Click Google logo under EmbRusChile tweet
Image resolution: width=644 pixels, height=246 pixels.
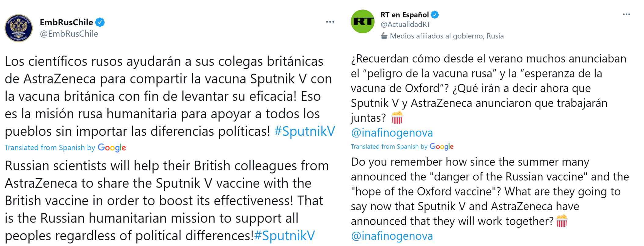pos(112,148)
